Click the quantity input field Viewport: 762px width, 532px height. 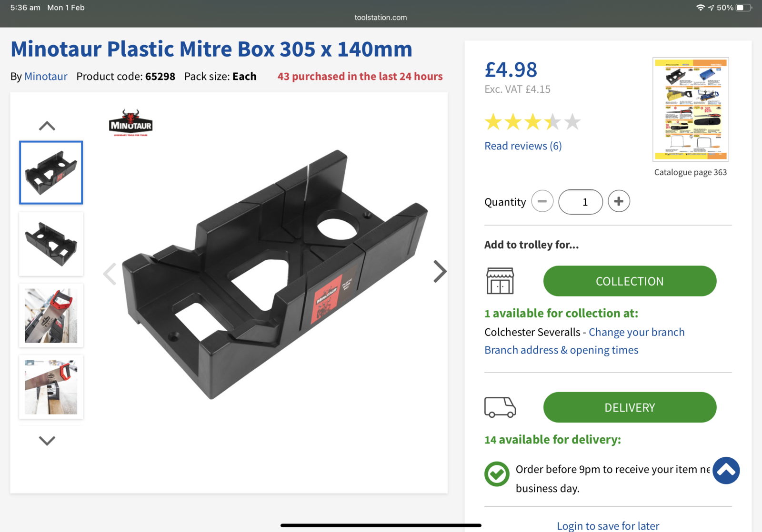pyautogui.click(x=581, y=202)
